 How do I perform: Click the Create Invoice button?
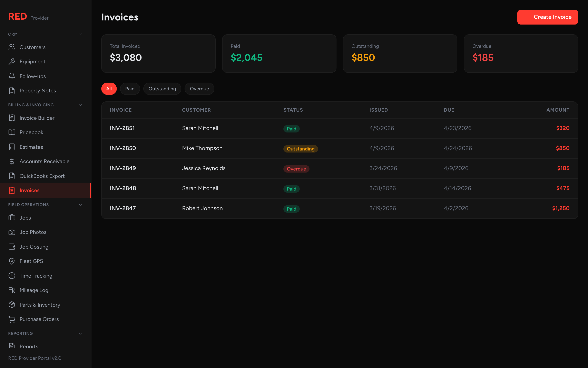click(547, 17)
